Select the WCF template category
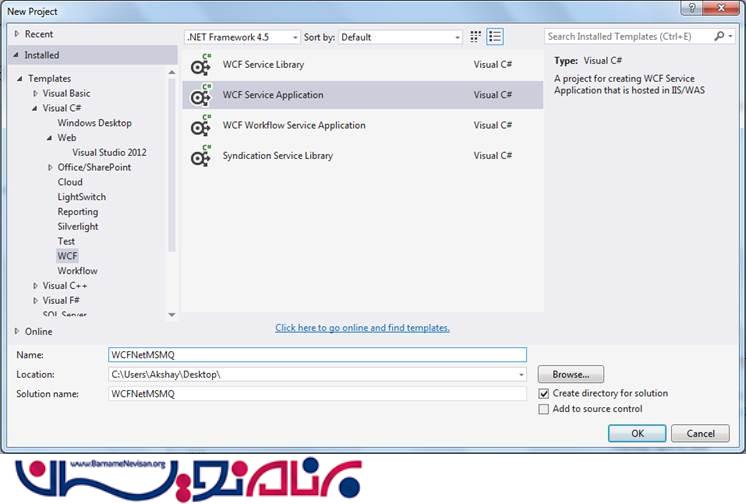The width and height of the screenshot is (746, 504). [x=67, y=256]
